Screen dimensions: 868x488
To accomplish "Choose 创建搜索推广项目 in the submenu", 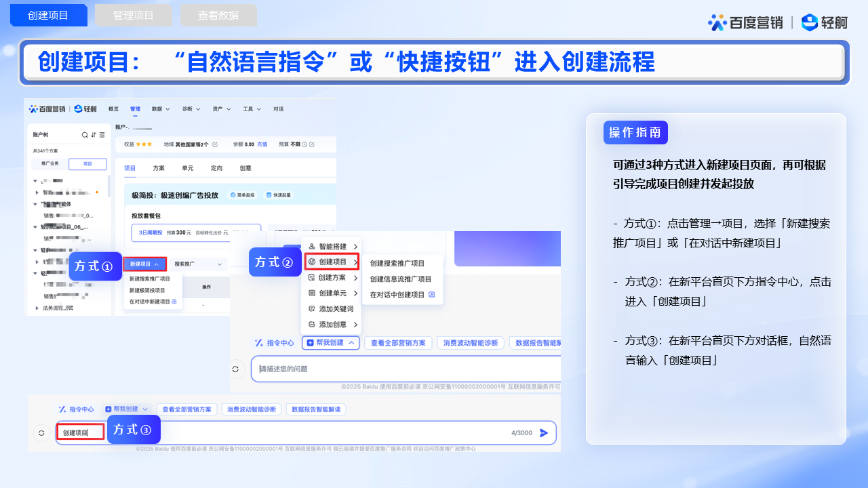I will (x=397, y=263).
